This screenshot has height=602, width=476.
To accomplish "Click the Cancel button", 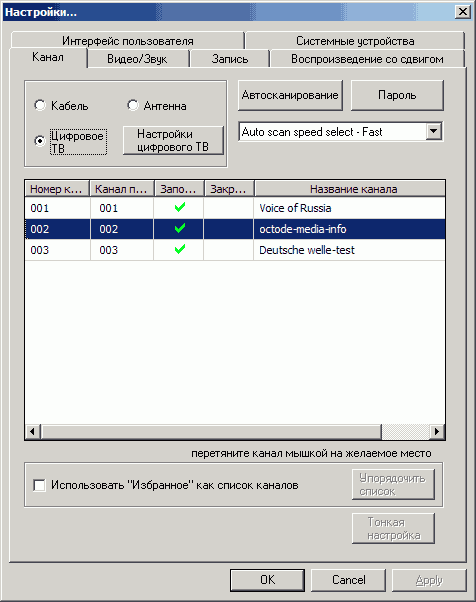I will click(348, 580).
